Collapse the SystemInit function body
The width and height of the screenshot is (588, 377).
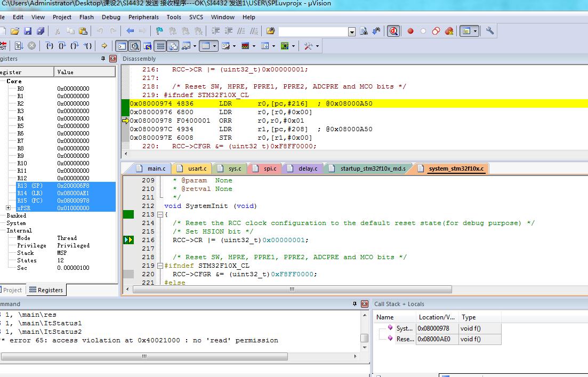tap(160, 214)
